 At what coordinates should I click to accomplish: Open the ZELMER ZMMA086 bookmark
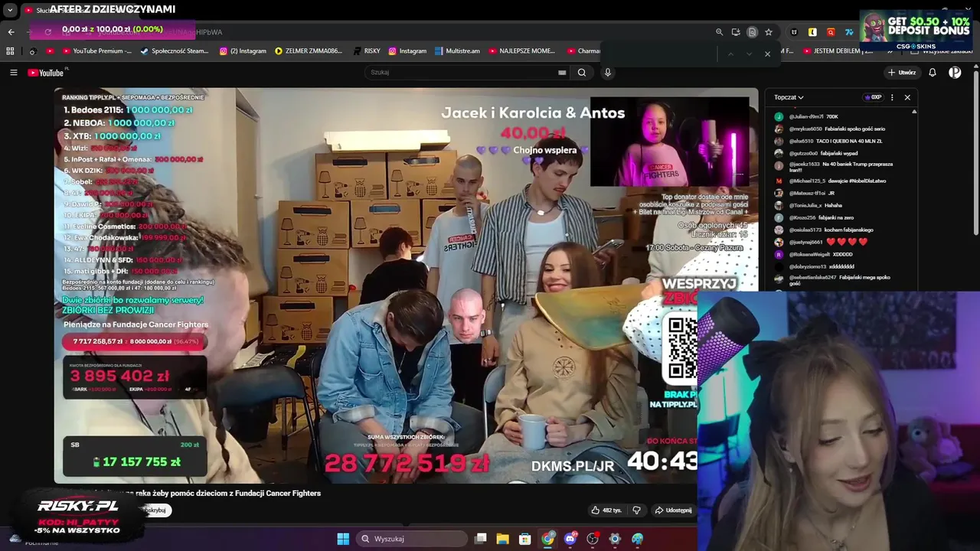point(309,51)
